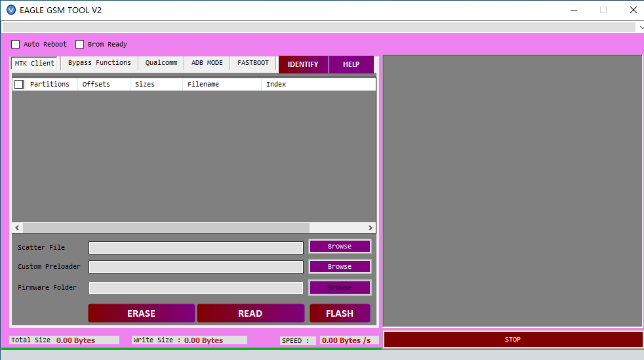
Task: Close the Eagle GSM Tool window
Action: pos(634,10)
